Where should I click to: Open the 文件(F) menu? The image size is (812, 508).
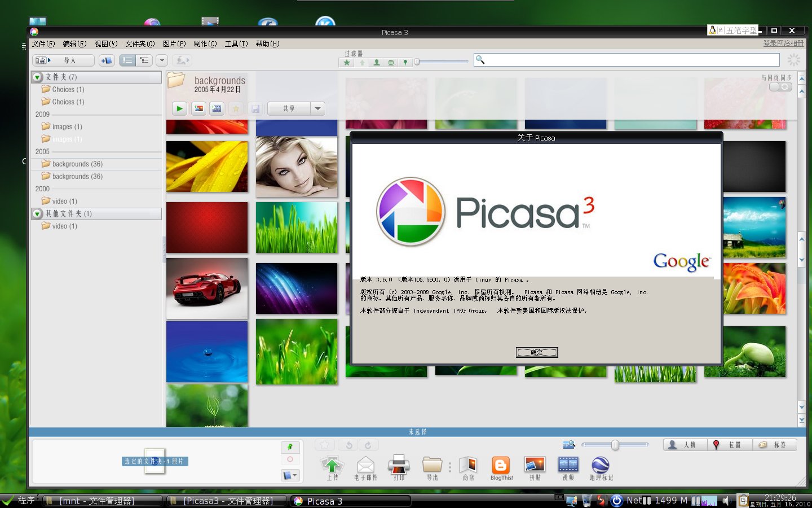point(43,43)
